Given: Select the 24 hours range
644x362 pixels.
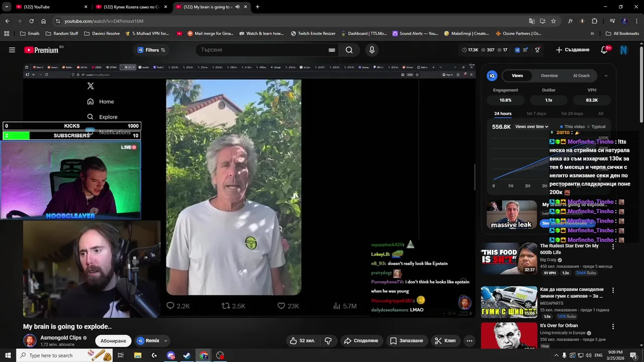Looking at the screenshot, I should pos(503,114).
